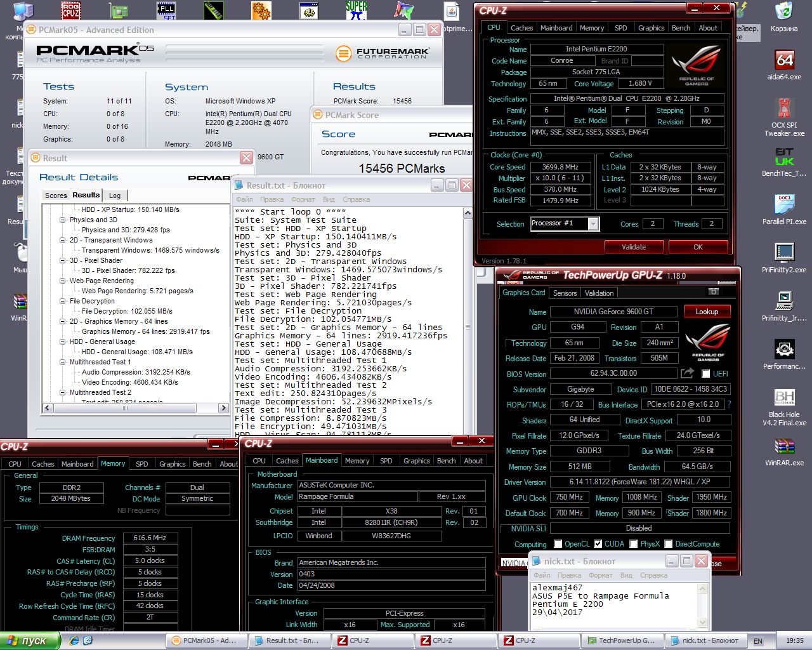Select the SPD tab in Memory CPU-Z window
The image size is (812, 650).
click(142, 464)
